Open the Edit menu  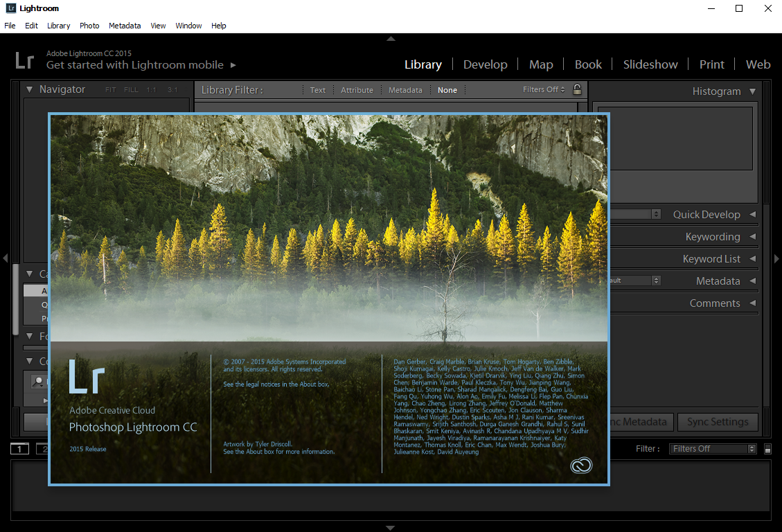[x=31, y=26]
